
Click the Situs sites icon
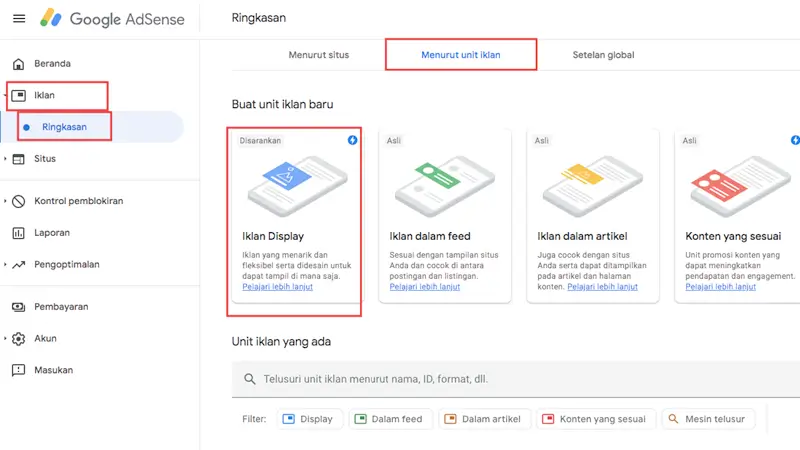pyautogui.click(x=18, y=159)
